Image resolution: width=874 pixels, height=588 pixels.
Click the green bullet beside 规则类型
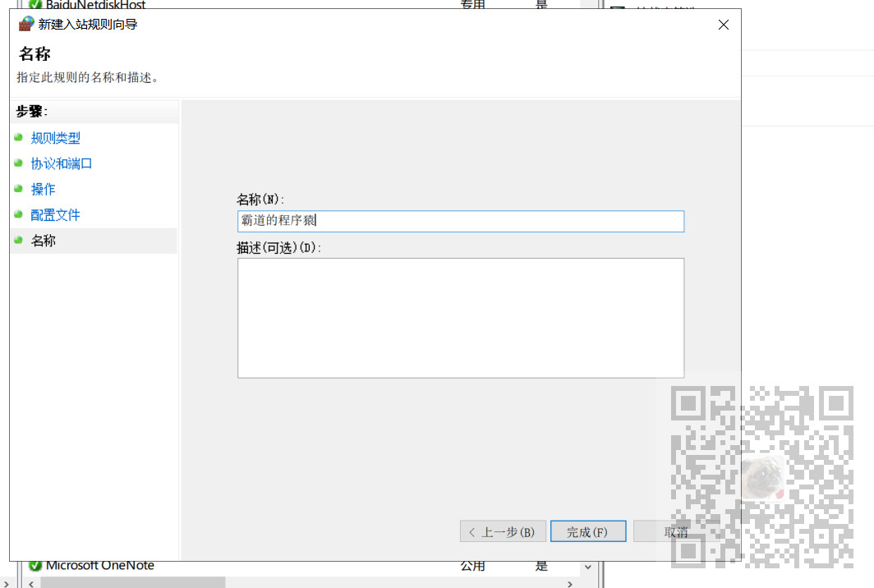pos(18,137)
